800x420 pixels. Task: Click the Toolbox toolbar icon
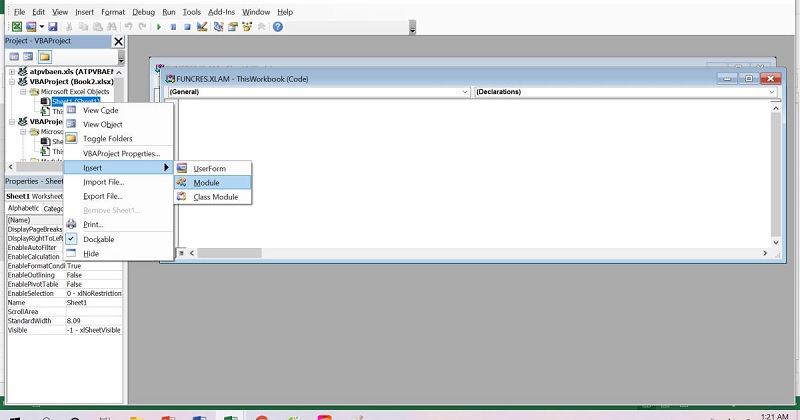(x=262, y=27)
